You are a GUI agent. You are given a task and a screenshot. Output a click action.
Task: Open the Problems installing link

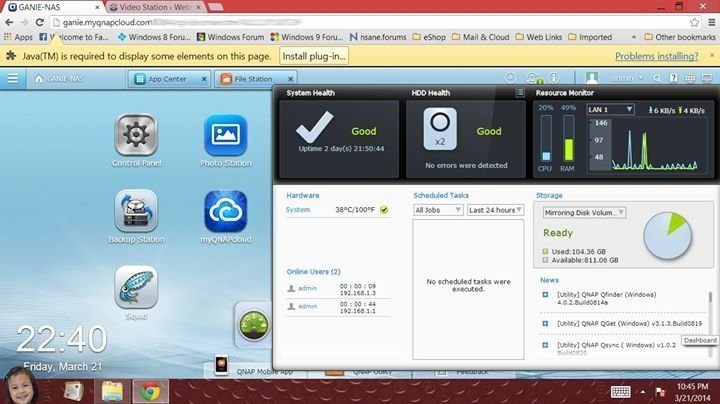click(656, 56)
